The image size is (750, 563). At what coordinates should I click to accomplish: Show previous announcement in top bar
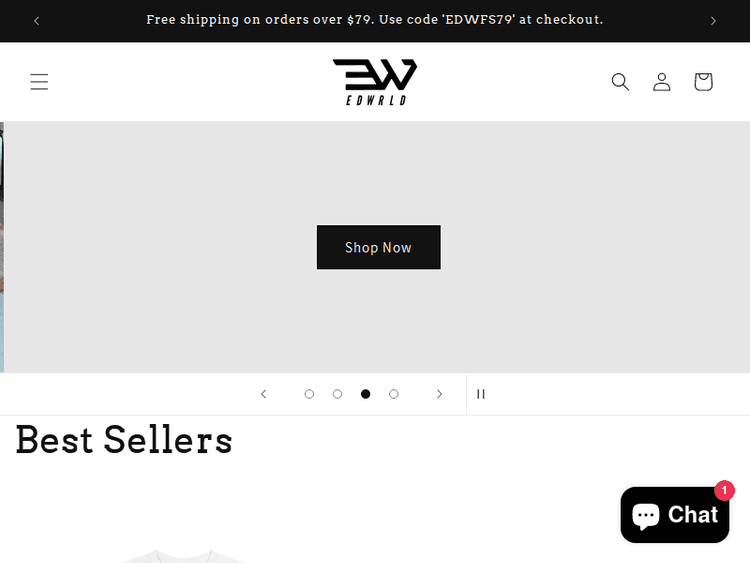click(37, 21)
